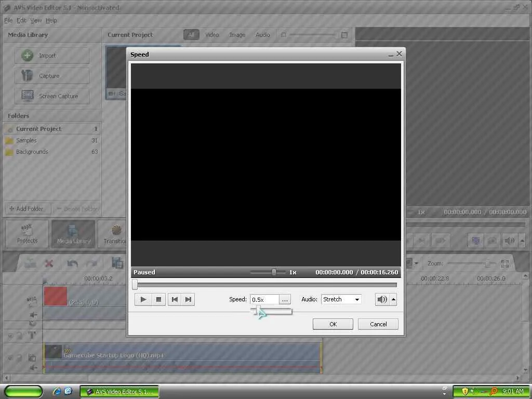
Task: Switch to the Projects tab
Action: click(x=27, y=234)
